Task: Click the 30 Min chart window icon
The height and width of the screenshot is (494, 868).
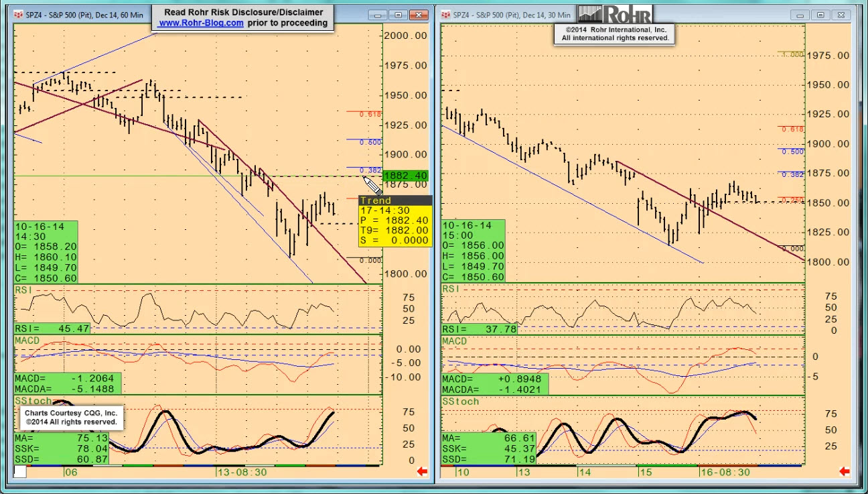Action: 445,15
